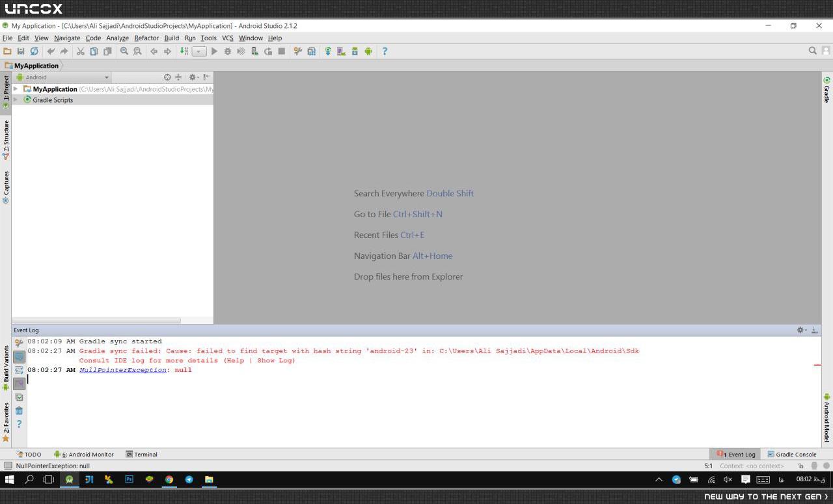The width and height of the screenshot is (833, 504).
Task: Hide the project tool window
Action: (206, 77)
